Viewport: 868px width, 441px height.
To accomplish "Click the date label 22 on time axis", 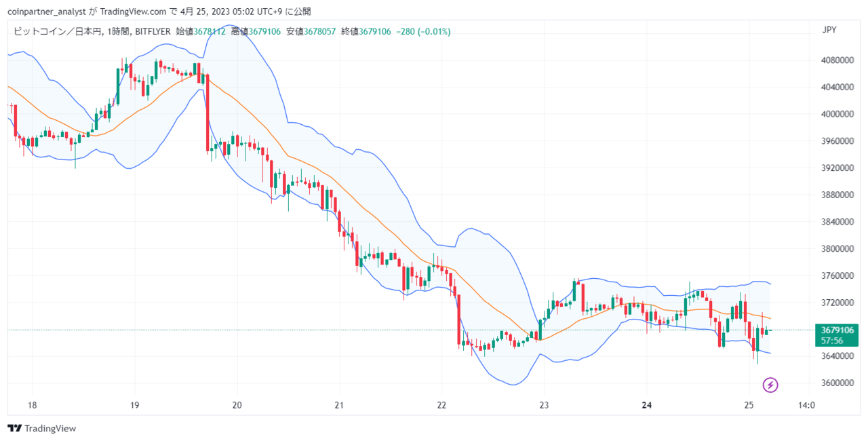I will click(x=441, y=405).
